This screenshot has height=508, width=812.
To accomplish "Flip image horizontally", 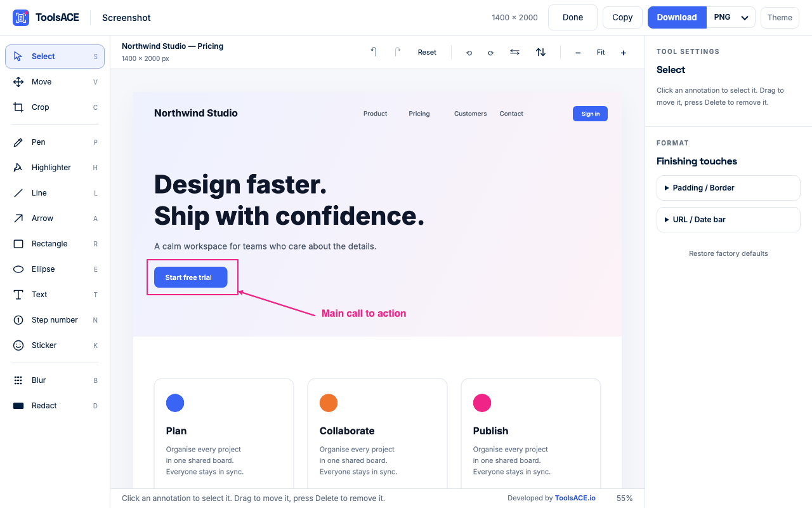I will pyautogui.click(x=514, y=52).
